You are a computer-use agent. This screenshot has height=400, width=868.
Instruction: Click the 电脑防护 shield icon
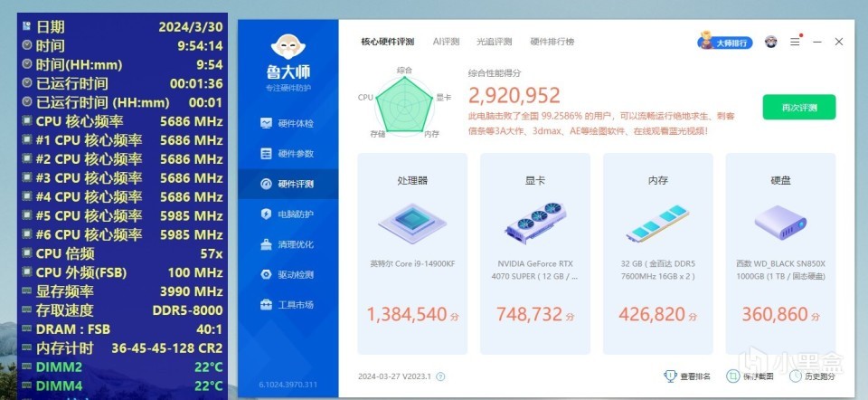(x=266, y=214)
